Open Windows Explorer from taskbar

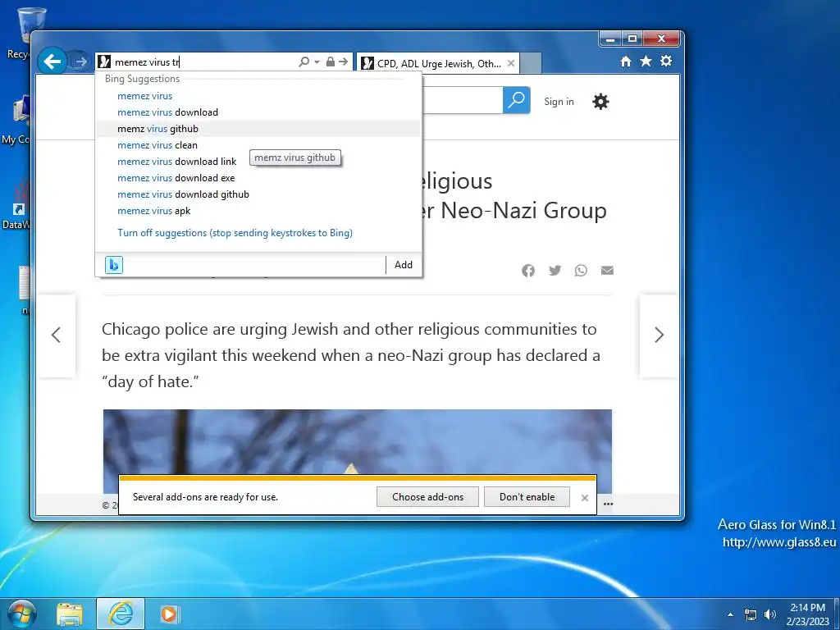pos(70,614)
